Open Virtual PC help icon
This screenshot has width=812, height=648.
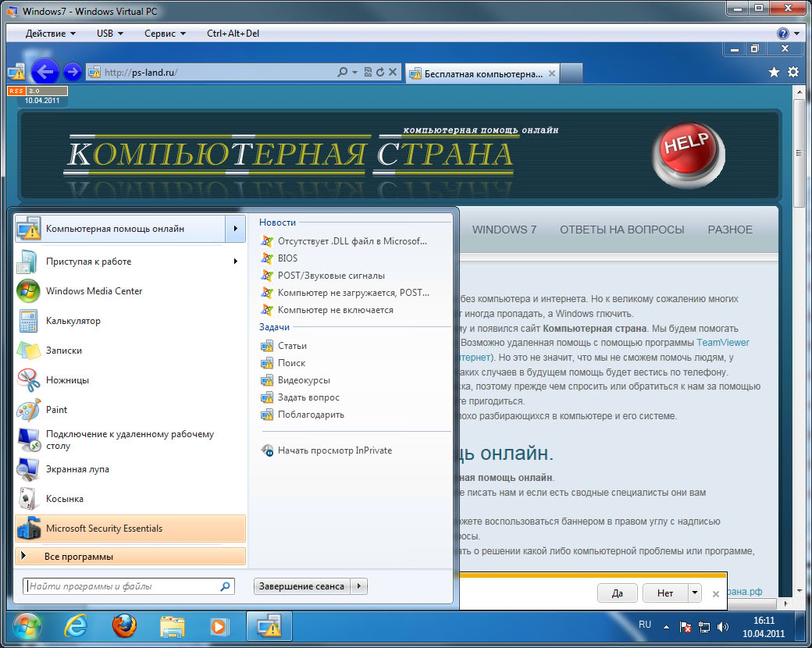782,34
